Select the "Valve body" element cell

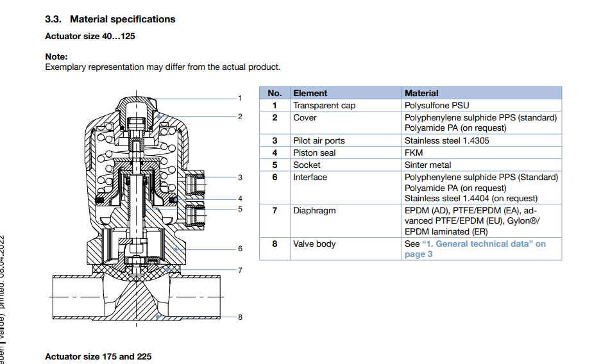[x=314, y=244]
